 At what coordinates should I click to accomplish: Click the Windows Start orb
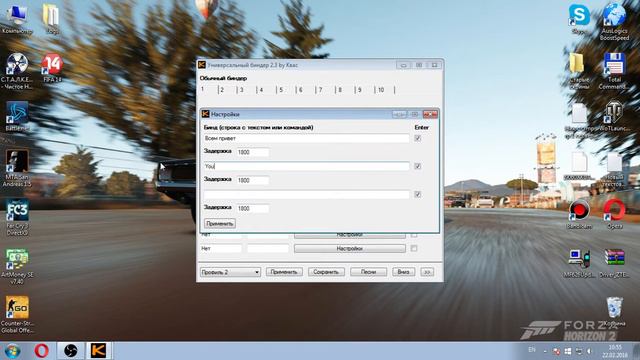coord(13,351)
